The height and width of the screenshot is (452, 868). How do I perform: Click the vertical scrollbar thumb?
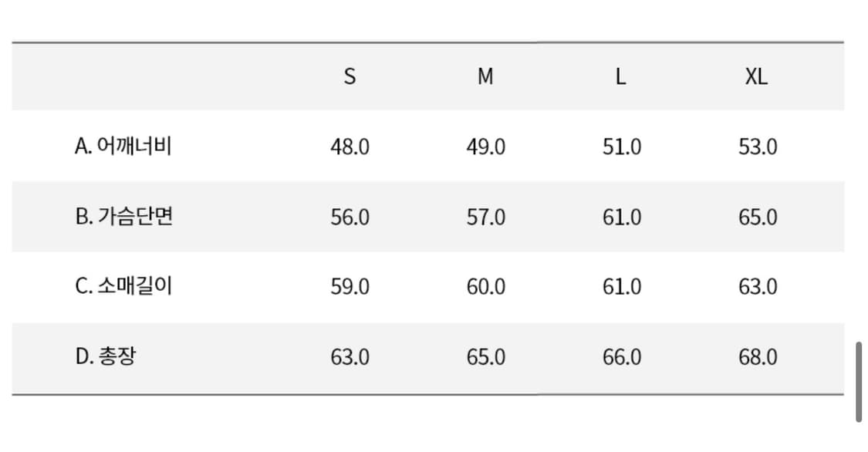coord(859,382)
